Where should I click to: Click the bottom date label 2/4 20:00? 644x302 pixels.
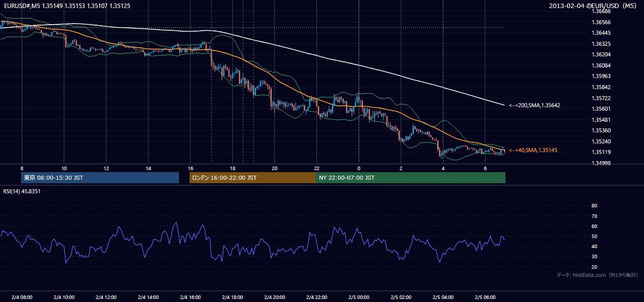click(x=274, y=297)
